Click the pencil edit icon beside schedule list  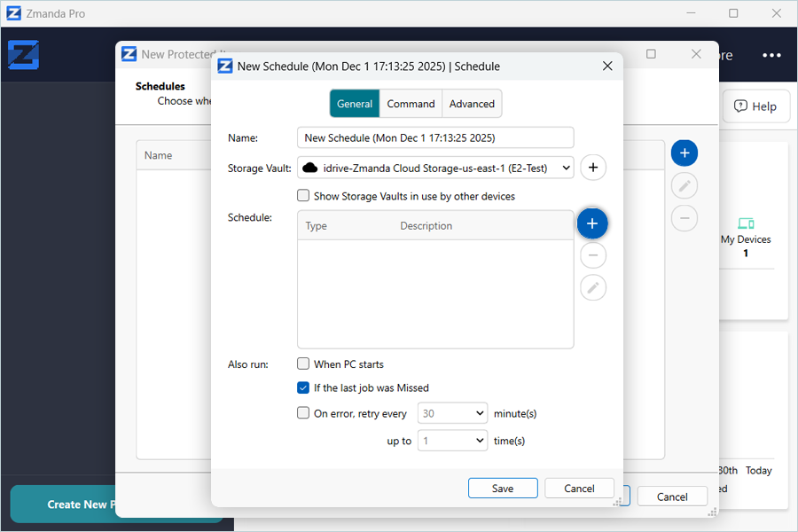click(593, 287)
